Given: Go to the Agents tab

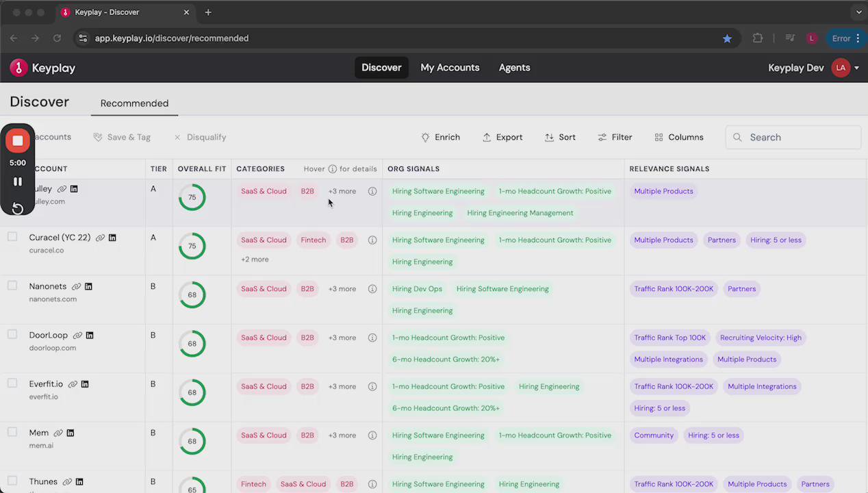Looking at the screenshot, I should 514,68.
